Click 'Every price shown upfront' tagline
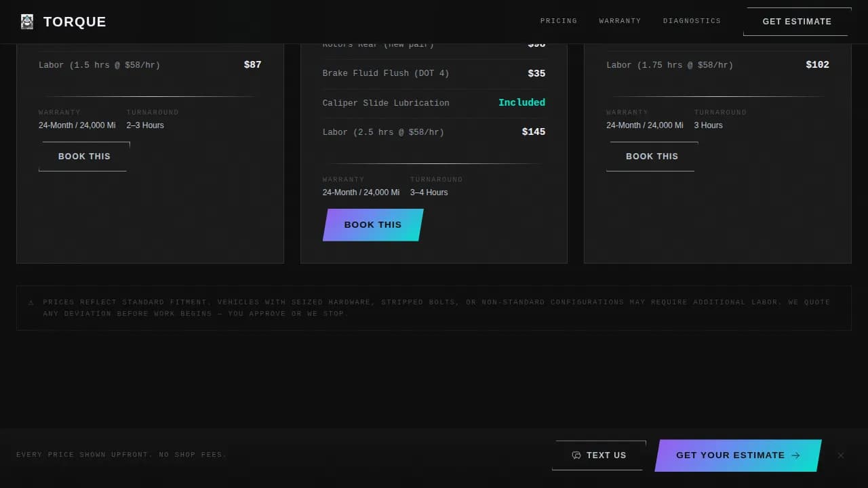868x488 pixels. (121, 455)
